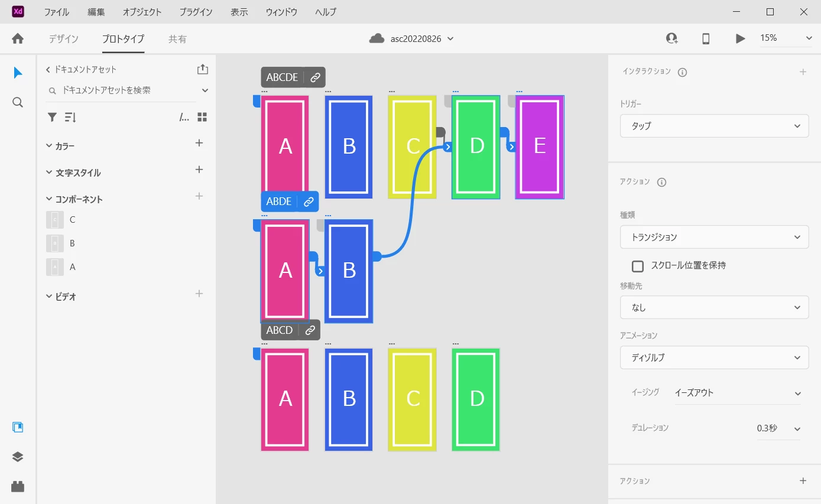Image resolution: width=821 pixels, height=504 pixels.
Task: Click in the ドキュメントアセットを検索 field
Action: (x=121, y=90)
